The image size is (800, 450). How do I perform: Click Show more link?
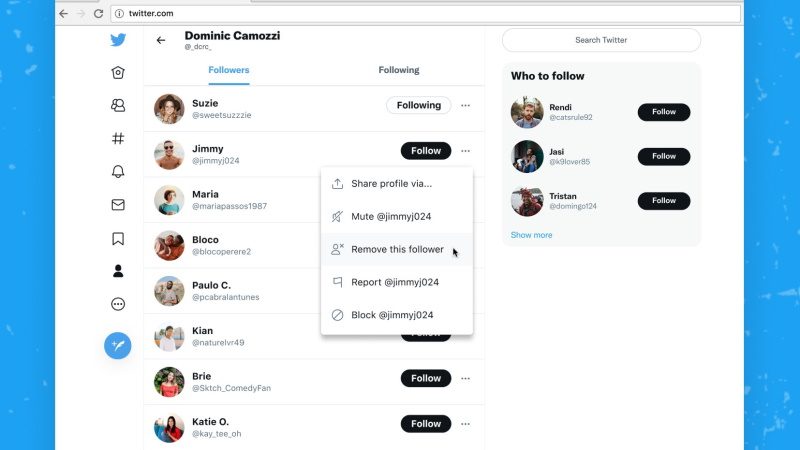tap(531, 235)
